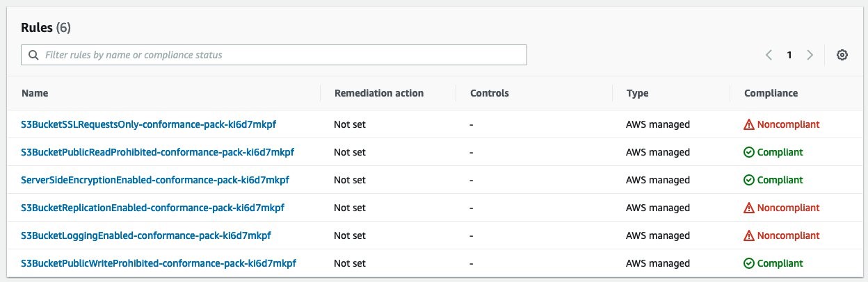Go to previous page arrow
The height and width of the screenshot is (282, 868).
(x=769, y=55)
